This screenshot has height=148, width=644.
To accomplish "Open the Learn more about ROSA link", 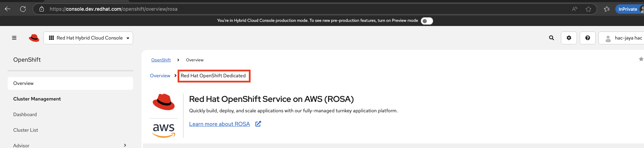I will tap(219, 124).
